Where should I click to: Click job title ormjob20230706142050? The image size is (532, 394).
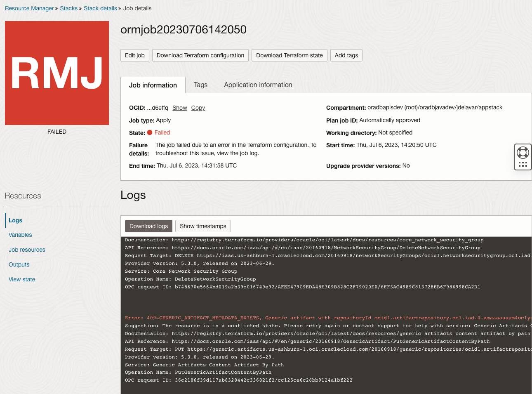pos(184,30)
